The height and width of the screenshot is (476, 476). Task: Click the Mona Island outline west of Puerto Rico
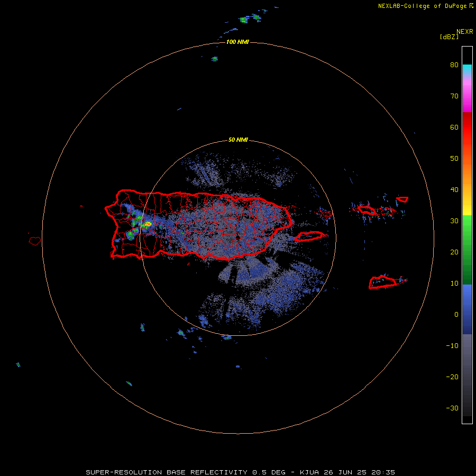(35, 241)
